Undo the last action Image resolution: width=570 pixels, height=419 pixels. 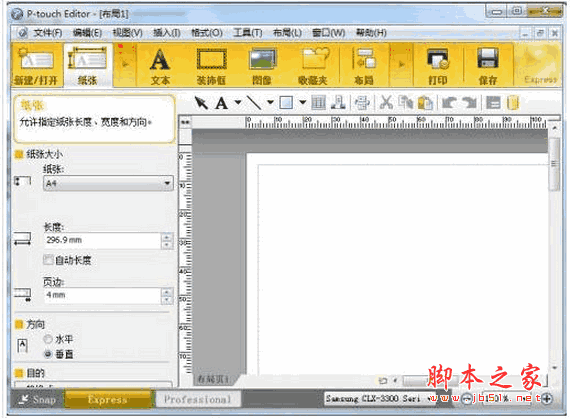click(449, 103)
